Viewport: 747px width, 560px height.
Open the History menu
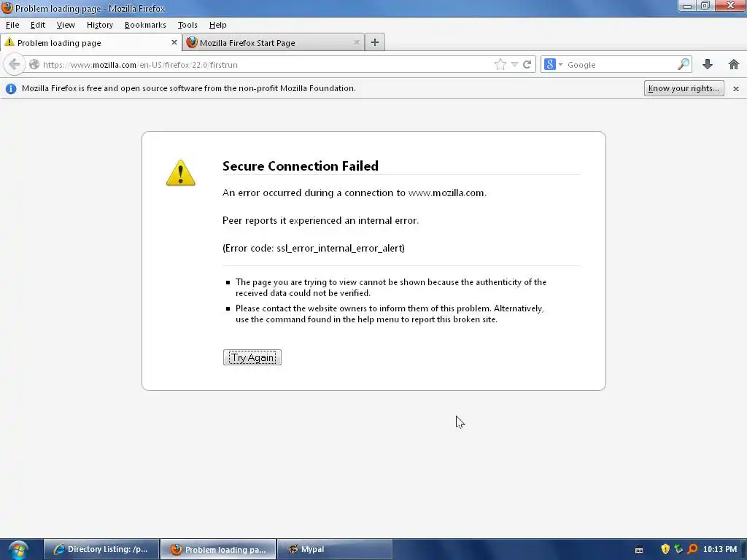point(99,25)
